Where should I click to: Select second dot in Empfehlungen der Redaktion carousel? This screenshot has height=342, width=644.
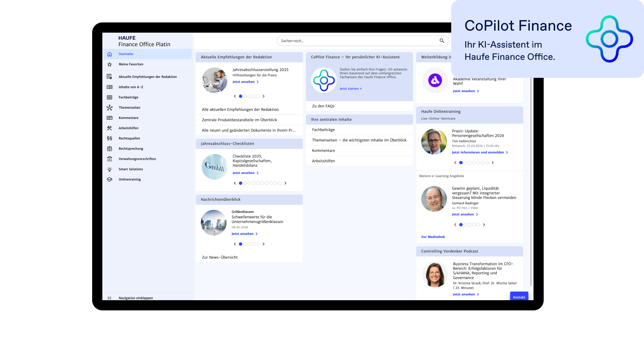(245, 96)
